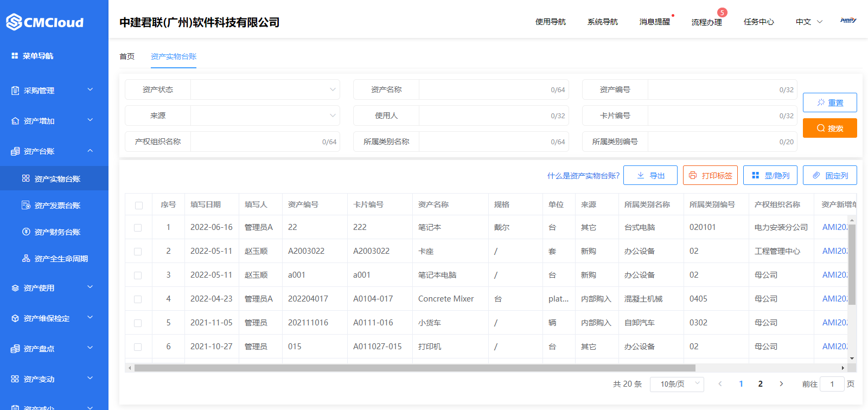The height and width of the screenshot is (410, 868).
Task: Click the 重置 reset button
Action: (830, 102)
